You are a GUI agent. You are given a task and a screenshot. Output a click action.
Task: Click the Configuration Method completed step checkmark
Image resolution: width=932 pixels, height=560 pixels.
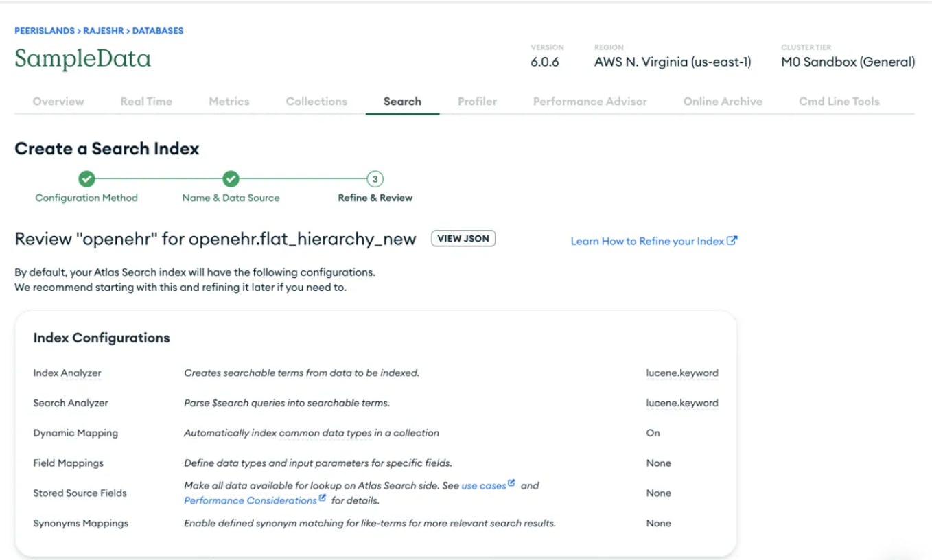tap(86, 179)
